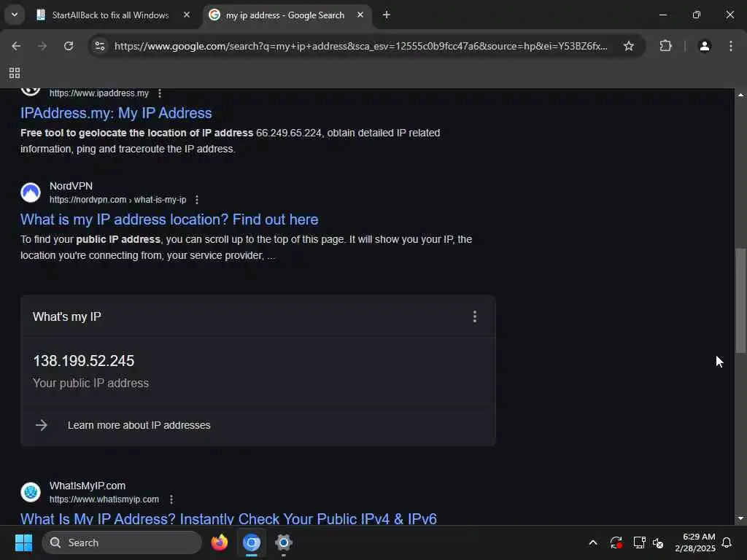The width and height of the screenshot is (747, 560).
Task: Bookmark this page with the star icon
Action: click(x=629, y=46)
